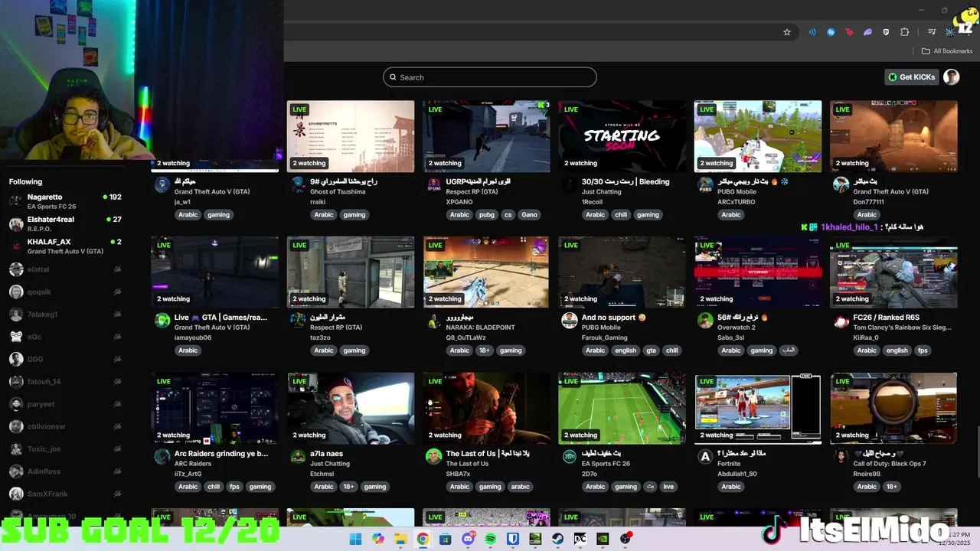Open the EA Sports FC 26 stream thumbnail by 2D7o
Image resolution: width=980 pixels, height=551 pixels.
pyautogui.click(x=622, y=409)
